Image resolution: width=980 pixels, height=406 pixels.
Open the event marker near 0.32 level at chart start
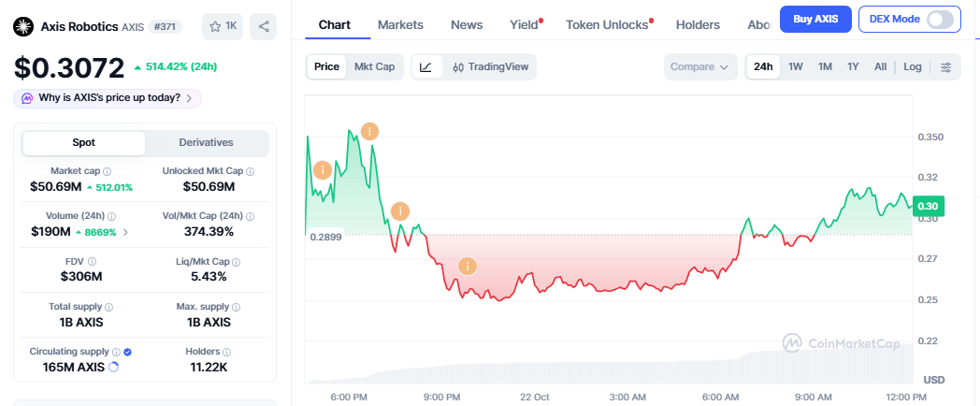[x=322, y=169]
